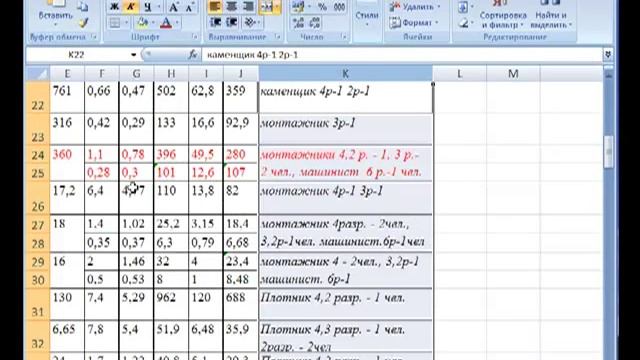Image resolution: width=640 pixels, height=360 pixels.
Task: Click the Clear eraser icon
Action: pos(463,23)
